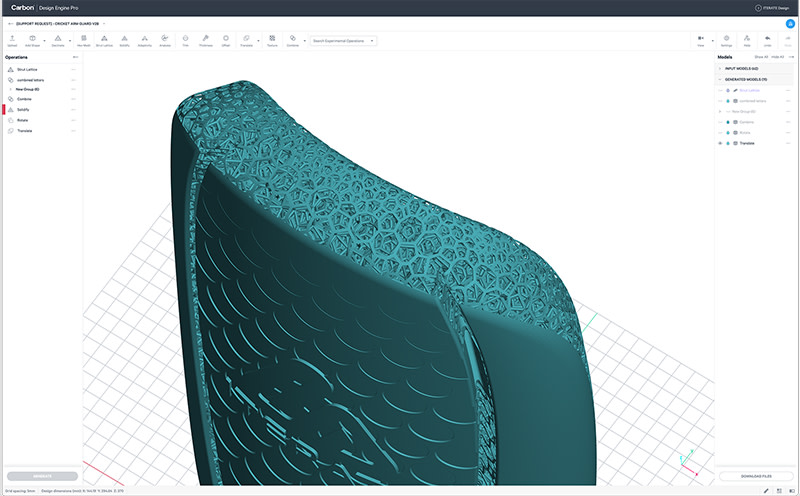
Task: Toggle visibility of Rotate model
Action: (720, 133)
